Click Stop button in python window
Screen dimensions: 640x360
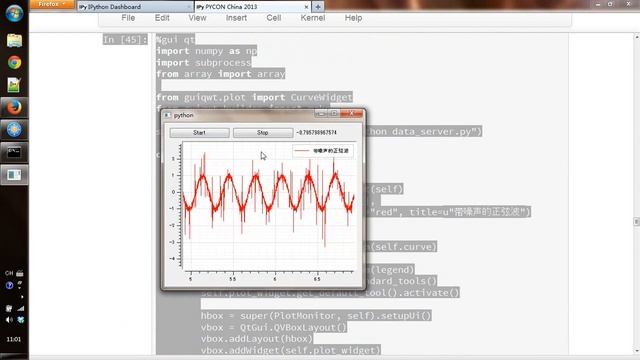coord(263,133)
